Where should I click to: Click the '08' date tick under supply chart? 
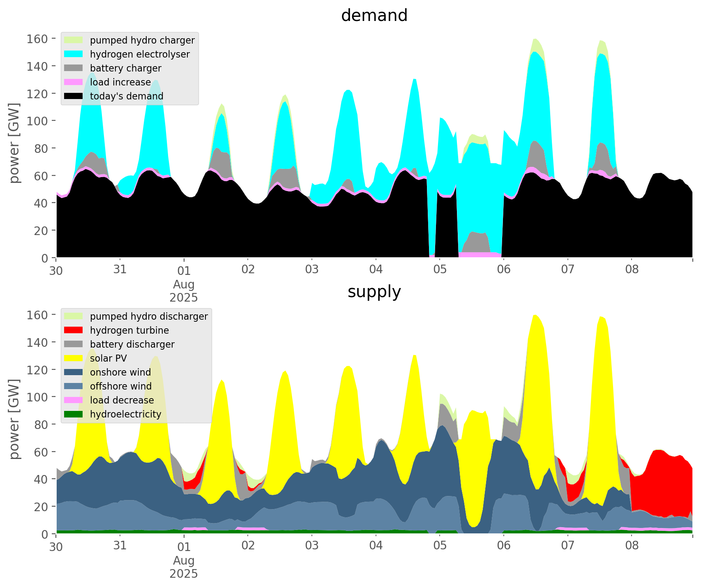(x=632, y=546)
